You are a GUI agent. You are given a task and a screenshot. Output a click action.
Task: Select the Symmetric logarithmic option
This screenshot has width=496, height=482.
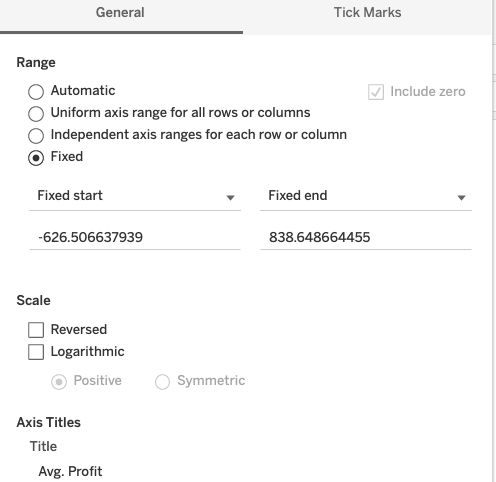click(163, 381)
